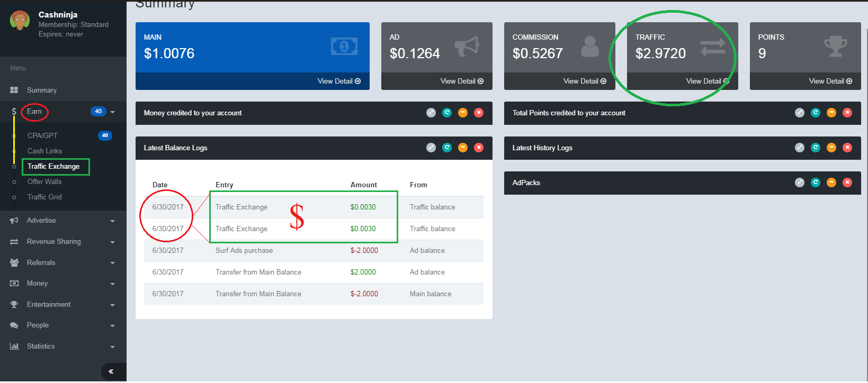View detail of the MAIN balance
Screen dimensions: 868x383
pos(339,81)
